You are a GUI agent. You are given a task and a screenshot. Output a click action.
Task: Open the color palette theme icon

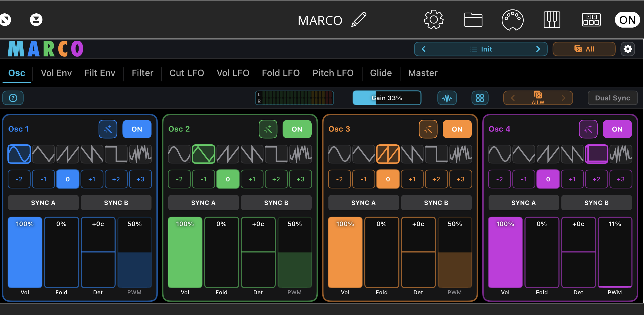pos(512,20)
